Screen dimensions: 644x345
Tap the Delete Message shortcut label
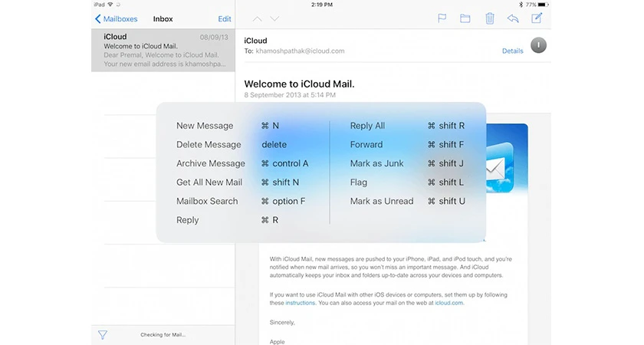click(x=209, y=145)
